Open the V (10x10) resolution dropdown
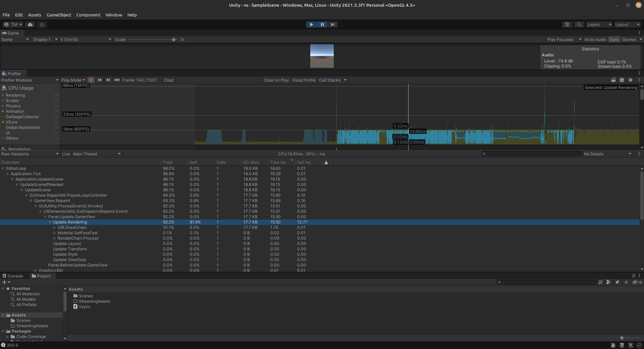This screenshot has height=349, width=644. coord(86,40)
